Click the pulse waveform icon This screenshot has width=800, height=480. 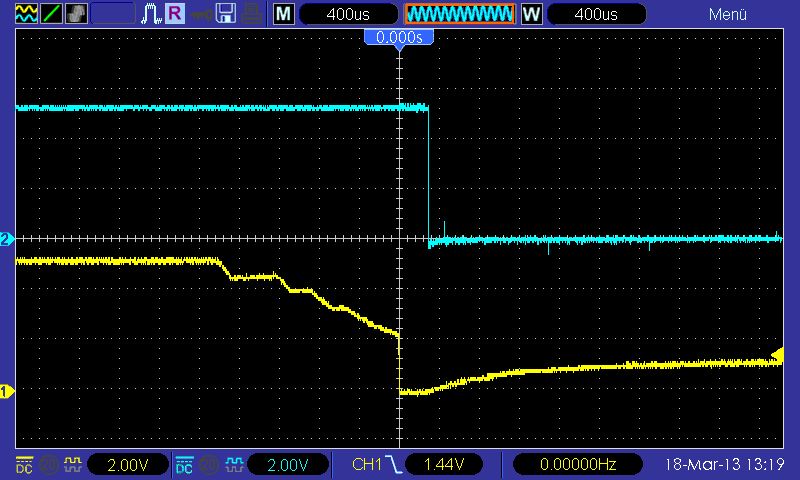click(152, 14)
